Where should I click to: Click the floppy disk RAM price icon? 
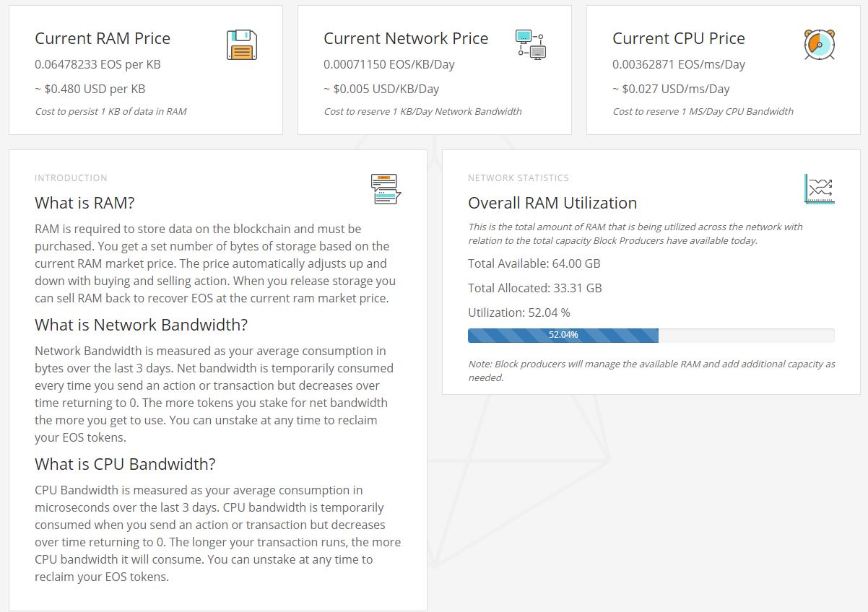(242, 45)
